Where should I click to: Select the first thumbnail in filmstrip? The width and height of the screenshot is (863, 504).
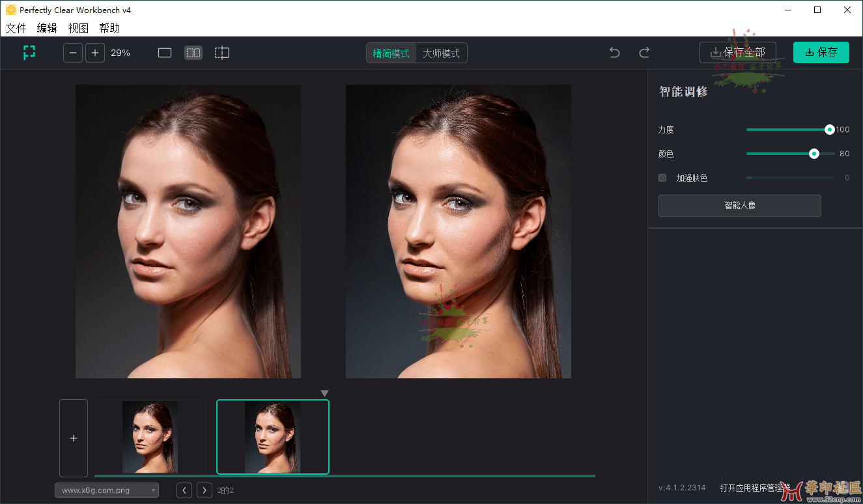click(x=150, y=437)
